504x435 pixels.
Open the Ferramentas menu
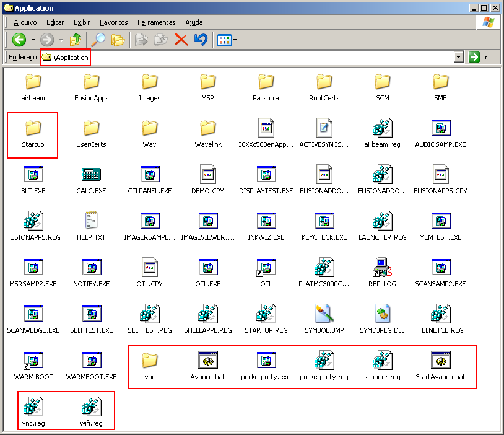click(157, 22)
